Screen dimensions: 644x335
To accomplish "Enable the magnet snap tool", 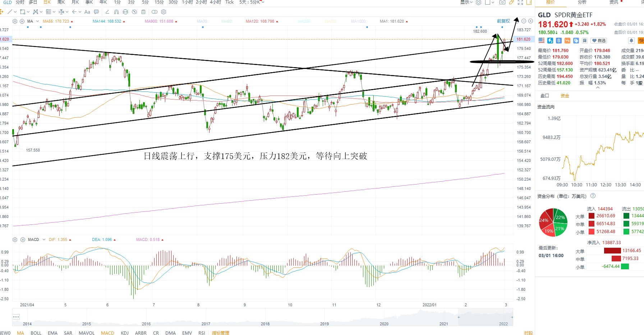I will click(x=116, y=12).
